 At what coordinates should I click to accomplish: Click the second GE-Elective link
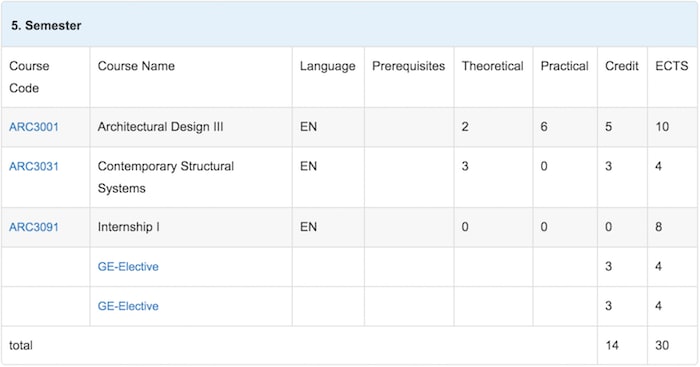coord(128,306)
